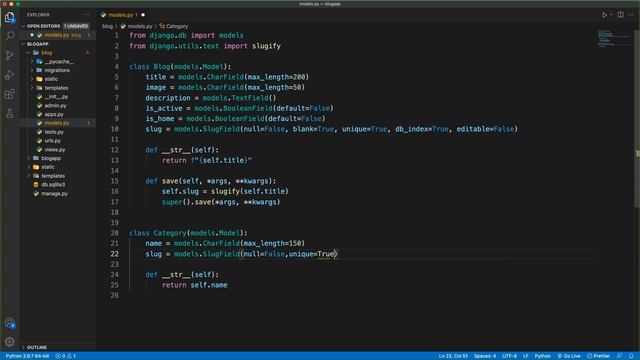Click Ln 22, Col 51 in status bar
640x360 pixels.
coord(453,356)
